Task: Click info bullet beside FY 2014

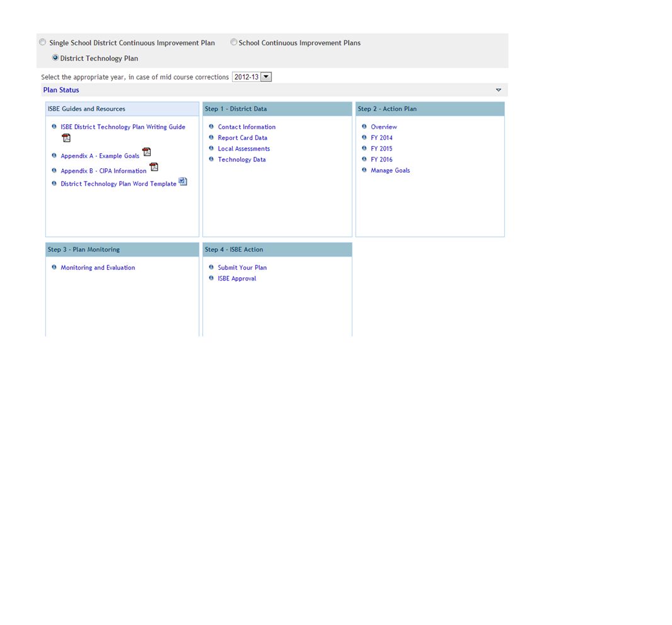Action: click(364, 137)
